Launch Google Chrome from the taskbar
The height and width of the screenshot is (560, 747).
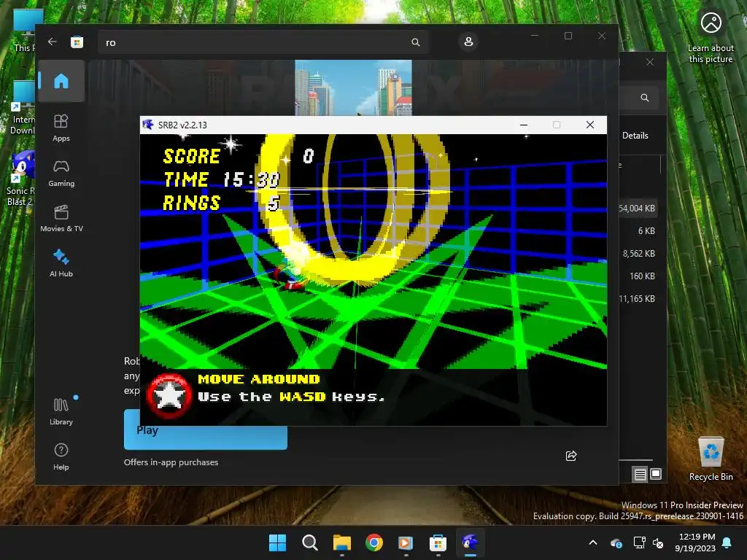374,542
